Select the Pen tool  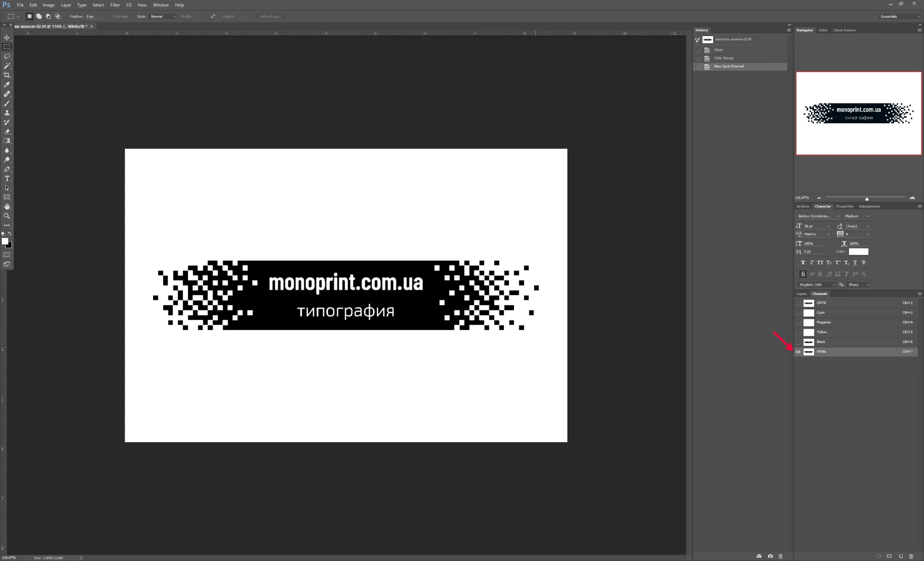7,169
